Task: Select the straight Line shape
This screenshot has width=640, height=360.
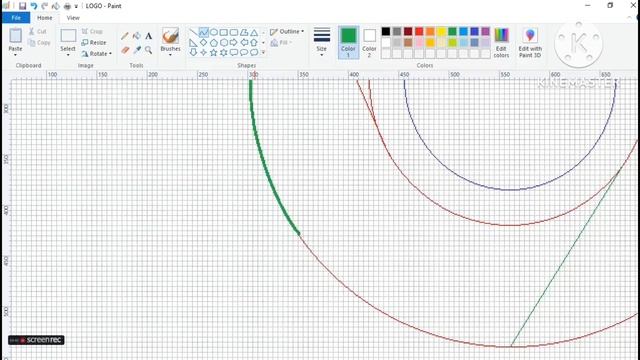Action: pos(193,32)
